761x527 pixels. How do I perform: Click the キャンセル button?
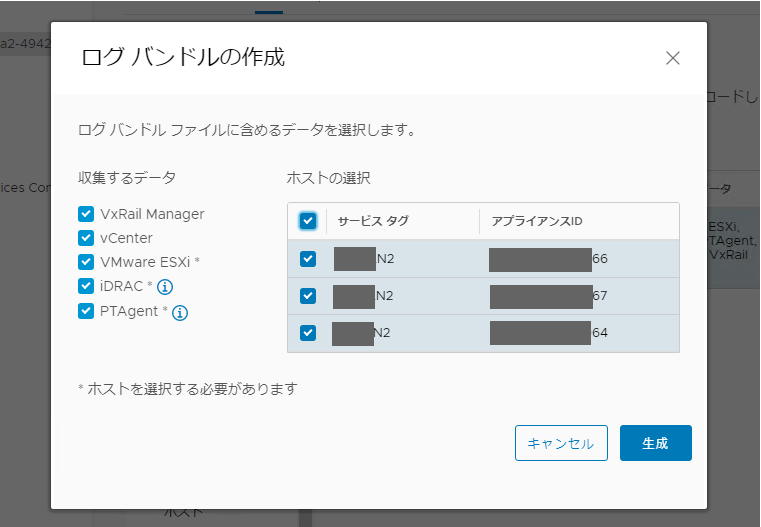[x=561, y=443]
